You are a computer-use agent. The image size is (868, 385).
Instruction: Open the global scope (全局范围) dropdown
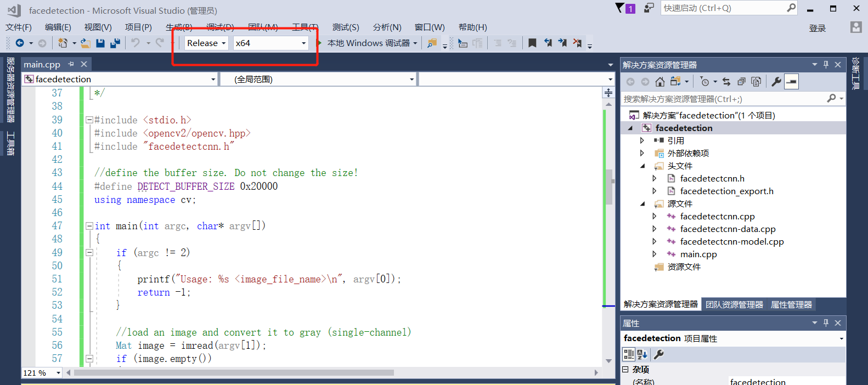318,80
